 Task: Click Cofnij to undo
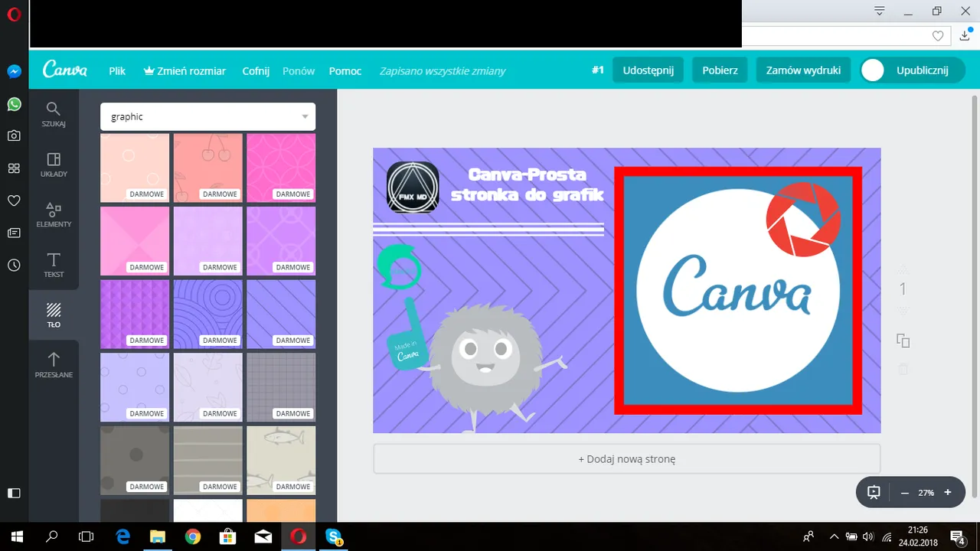click(256, 70)
